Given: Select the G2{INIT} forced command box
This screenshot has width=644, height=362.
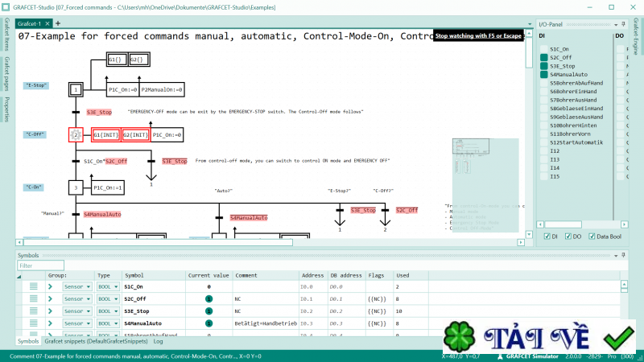Looking at the screenshot, I should tap(135, 134).
